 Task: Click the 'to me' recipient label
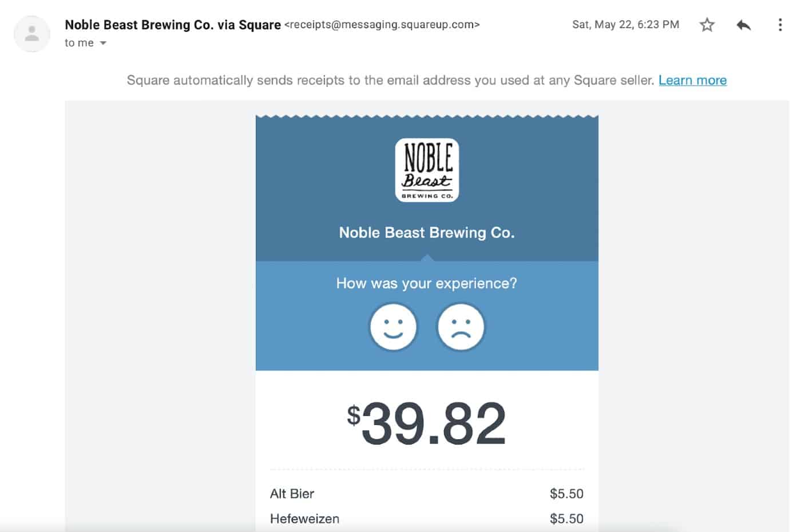pos(79,43)
